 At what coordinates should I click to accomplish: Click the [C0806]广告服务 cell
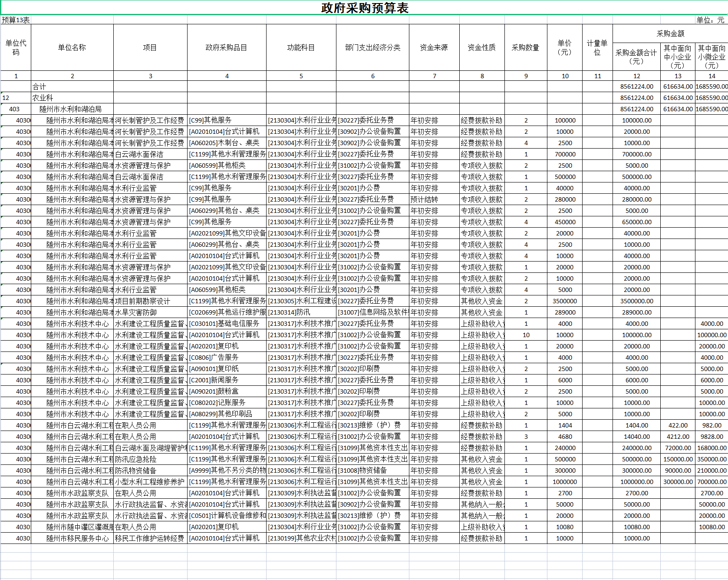click(x=227, y=358)
